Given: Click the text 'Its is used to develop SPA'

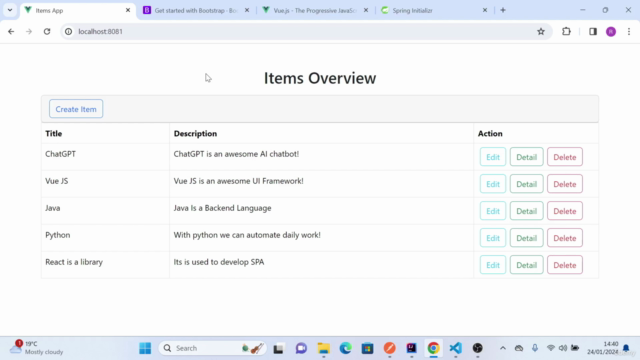Looking at the screenshot, I should pos(219,262).
